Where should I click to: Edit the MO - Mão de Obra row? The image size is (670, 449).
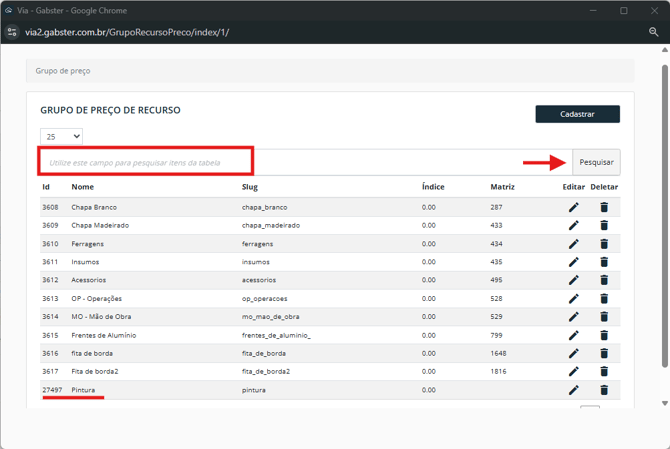(x=574, y=317)
